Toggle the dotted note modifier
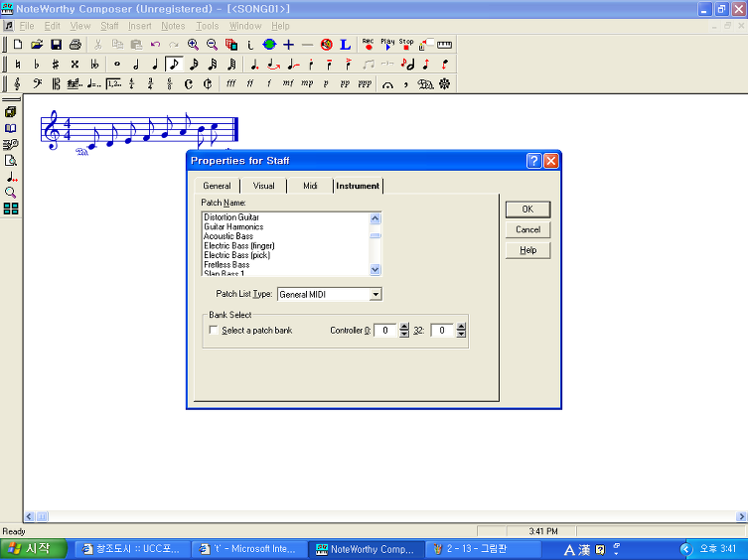Image resolution: width=748 pixels, height=560 pixels. (254, 64)
